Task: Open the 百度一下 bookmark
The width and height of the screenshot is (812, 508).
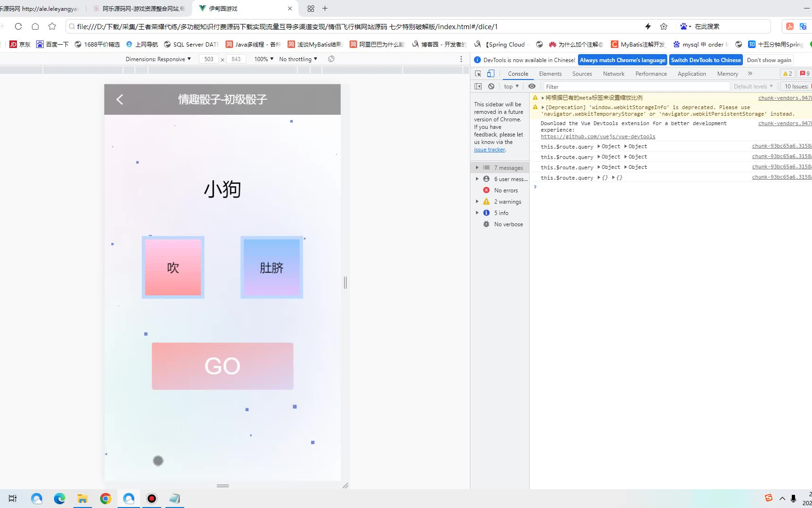Action: [52, 44]
